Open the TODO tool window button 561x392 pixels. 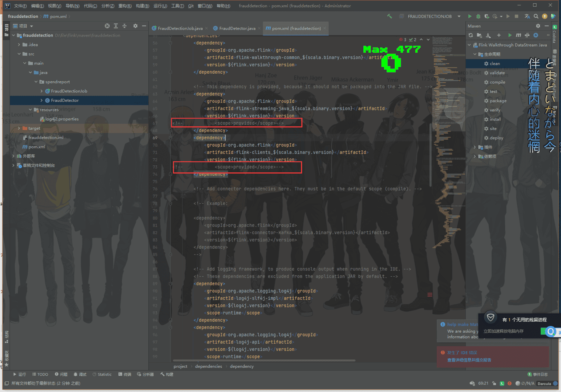coord(40,374)
